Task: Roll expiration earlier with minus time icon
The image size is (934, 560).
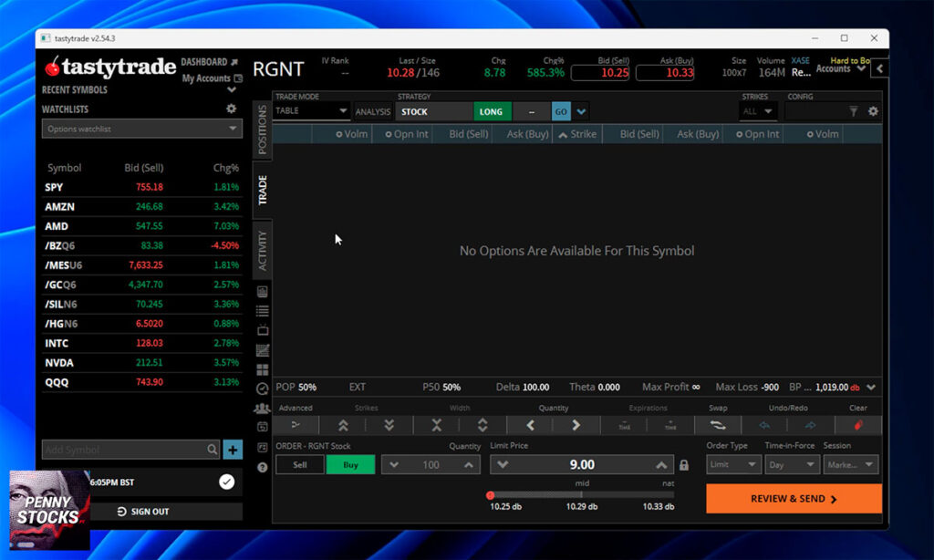Action: 624,425
